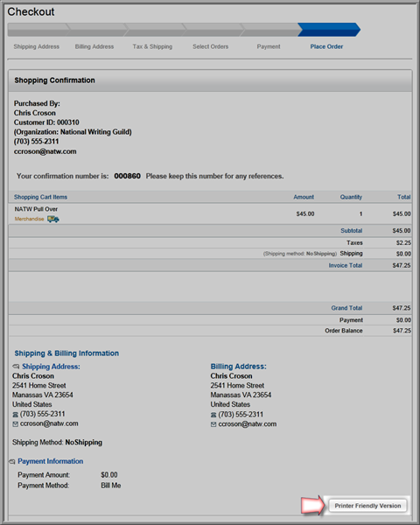
Task: Click the Printer Friendly Version button
Action: 367,506
